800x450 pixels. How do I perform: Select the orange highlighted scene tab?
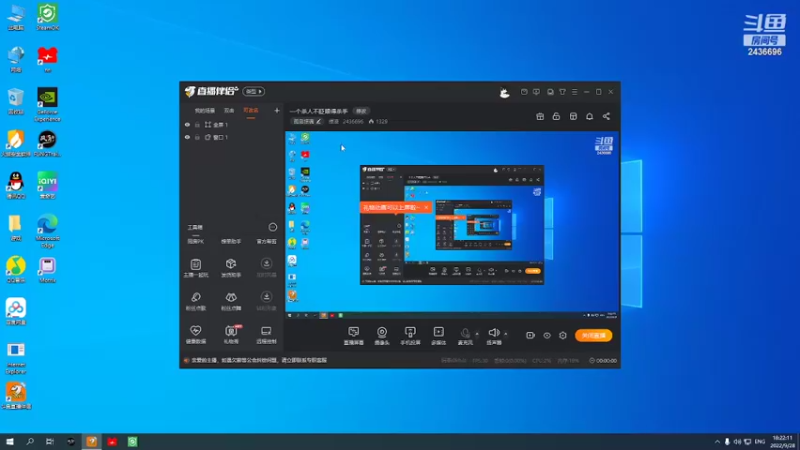[x=251, y=111]
